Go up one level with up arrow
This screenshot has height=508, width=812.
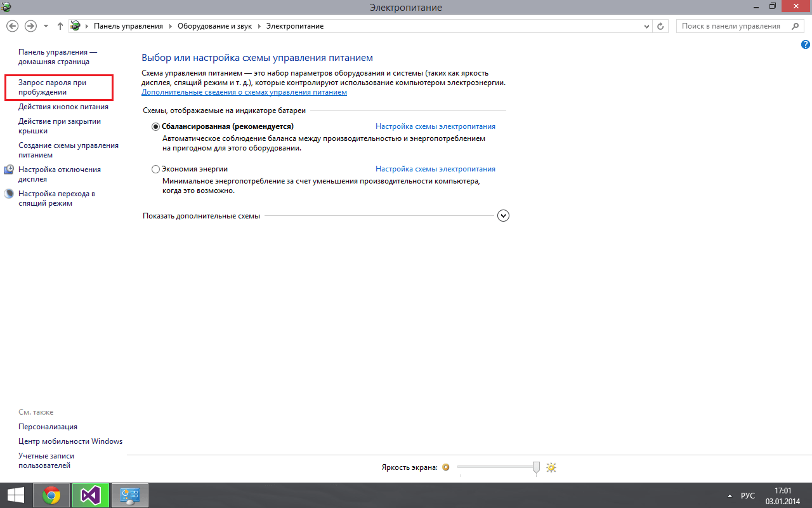(60, 26)
